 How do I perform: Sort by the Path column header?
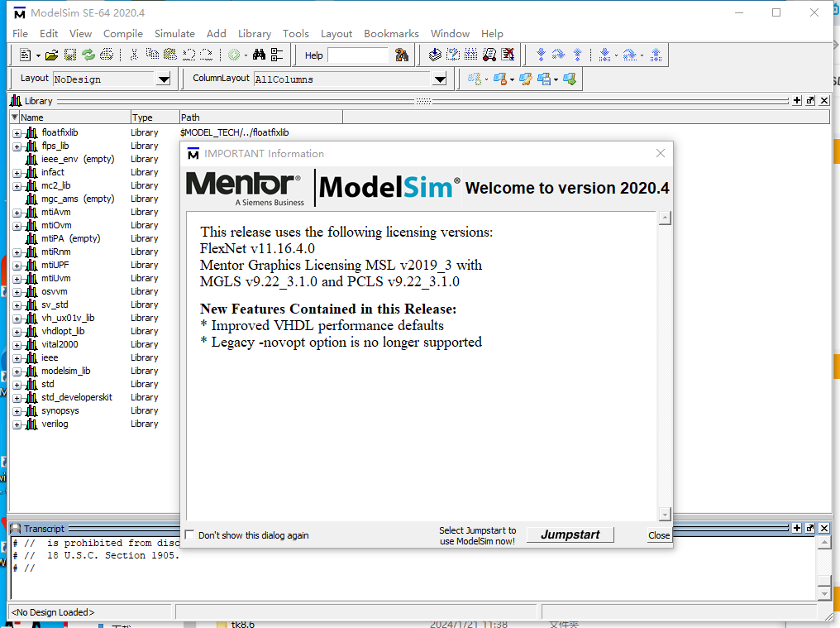click(x=261, y=117)
